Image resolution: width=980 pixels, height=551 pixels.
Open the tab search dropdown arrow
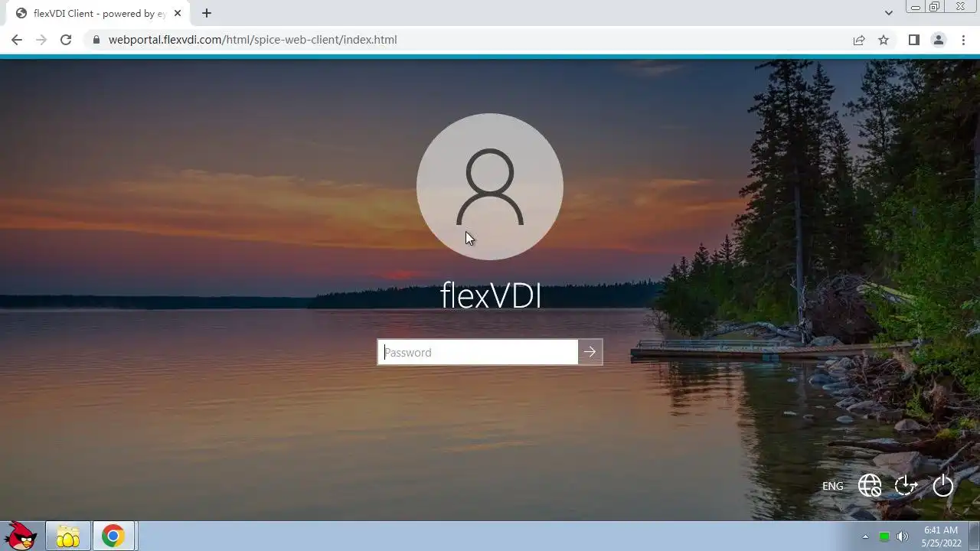point(888,13)
